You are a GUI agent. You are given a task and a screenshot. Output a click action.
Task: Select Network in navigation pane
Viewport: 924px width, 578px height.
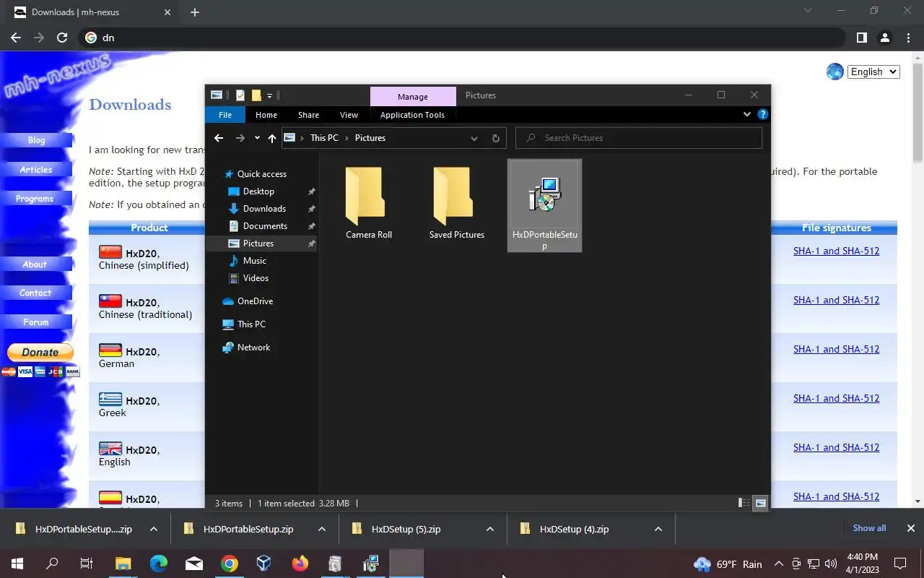click(253, 348)
